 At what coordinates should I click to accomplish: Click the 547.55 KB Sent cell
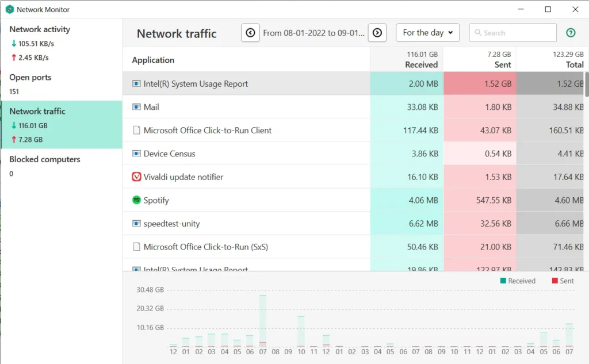[x=480, y=200]
